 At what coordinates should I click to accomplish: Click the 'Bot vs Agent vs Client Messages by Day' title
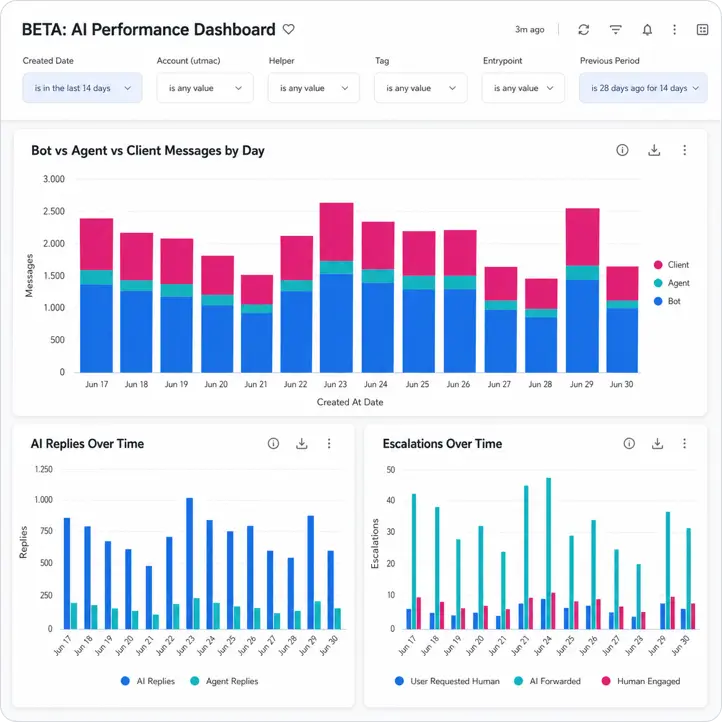click(x=148, y=151)
